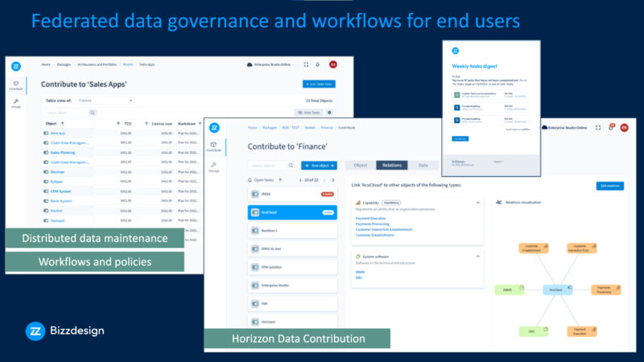The image size is (644, 362).
Task: Switch to the Object tab
Action: pyautogui.click(x=360, y=166)
